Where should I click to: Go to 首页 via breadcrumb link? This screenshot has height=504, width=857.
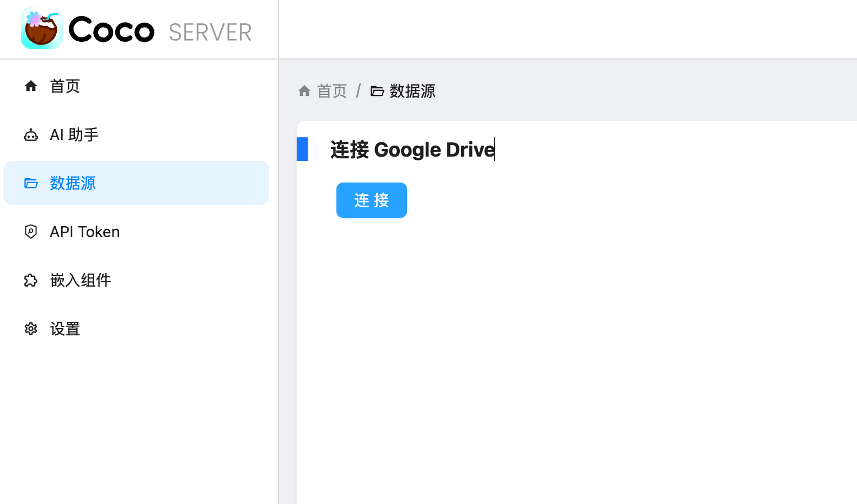(x=331, y=91)
